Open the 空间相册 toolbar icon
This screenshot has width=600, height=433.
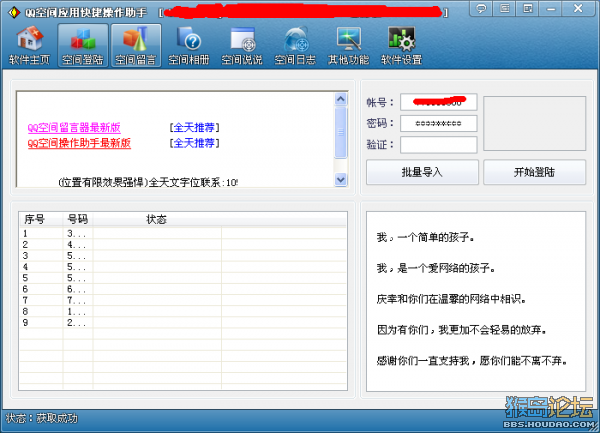click(x=189, y=46)
